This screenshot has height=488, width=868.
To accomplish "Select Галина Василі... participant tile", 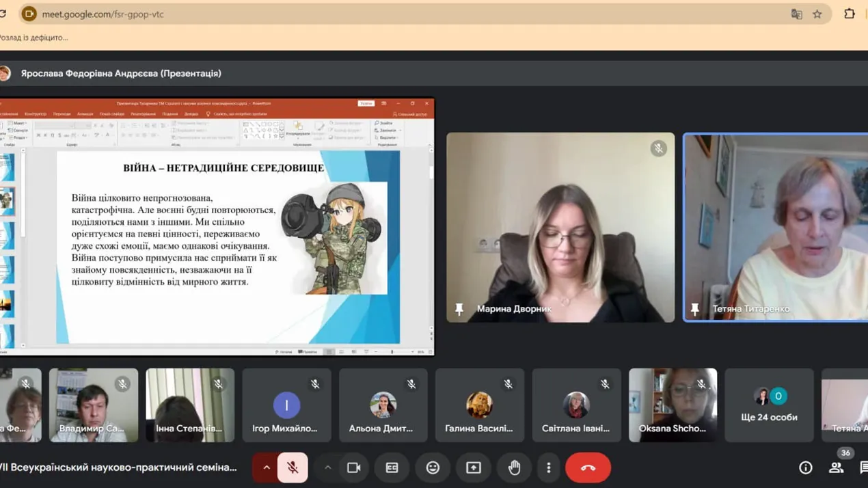I will [480, 405].
